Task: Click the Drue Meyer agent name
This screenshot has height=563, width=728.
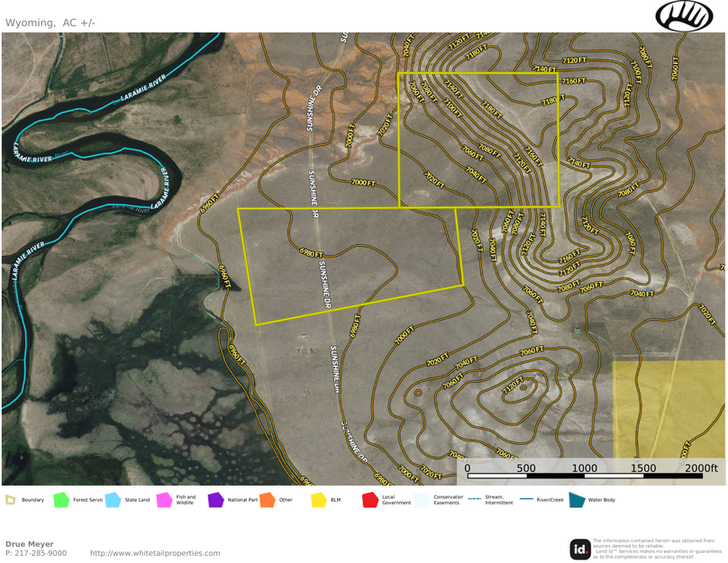Action: click(x=30, y=544)
